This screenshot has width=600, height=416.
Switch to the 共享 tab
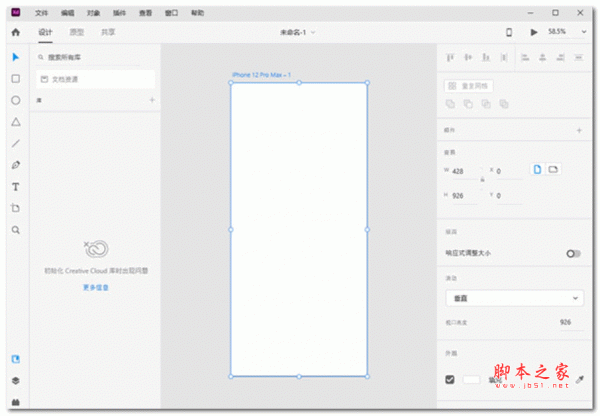pos(108,33)
